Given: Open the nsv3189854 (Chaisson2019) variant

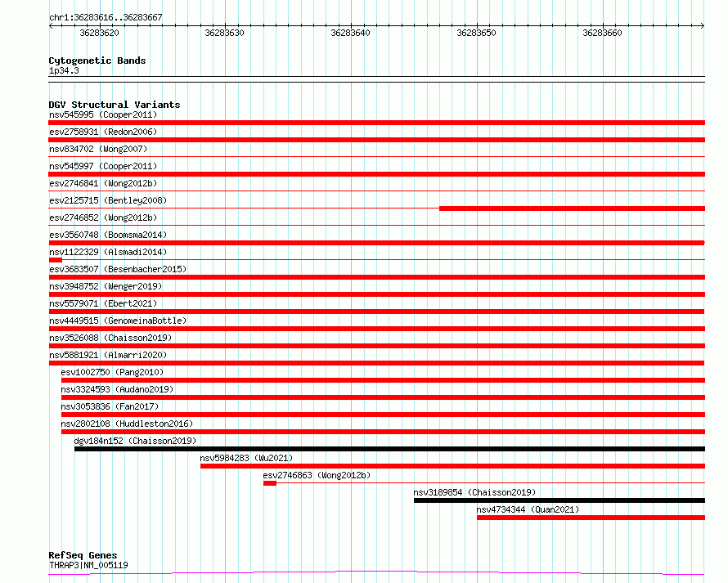Looking at the screenshot, I should click(x=474, y=492).
